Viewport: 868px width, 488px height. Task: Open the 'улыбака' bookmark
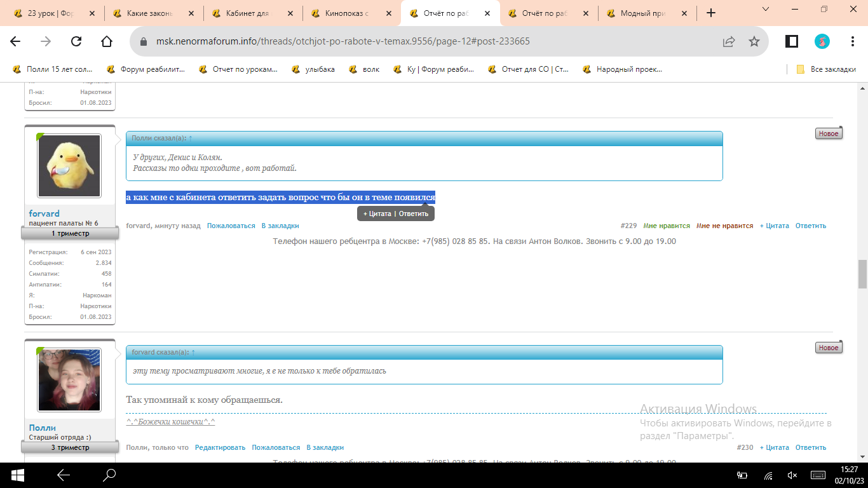pyautogui.click(x=313, y=69)
